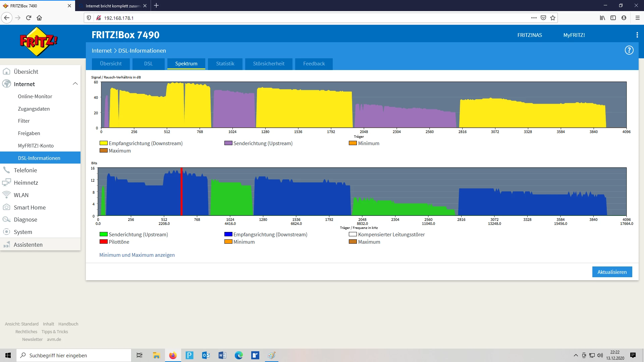Open Microsoft Edge from the taskbar
Viewport: 644px width, 362px height.
point(238,355)
